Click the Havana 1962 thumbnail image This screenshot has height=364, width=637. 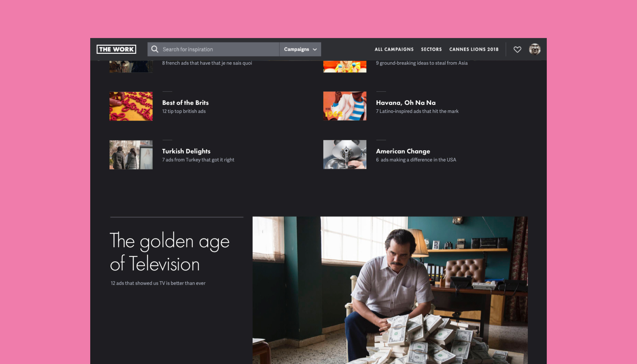345,106
